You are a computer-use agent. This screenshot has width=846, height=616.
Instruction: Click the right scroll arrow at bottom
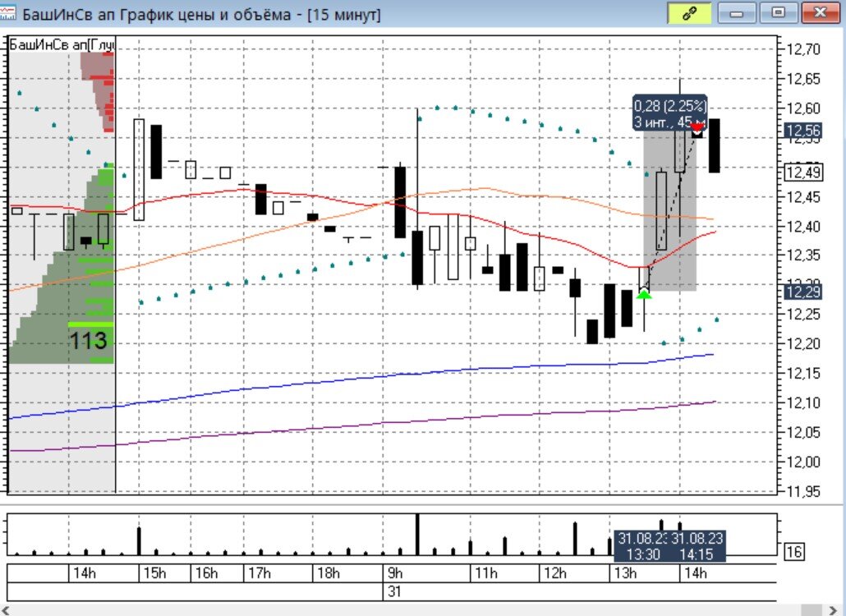(835, 610)
